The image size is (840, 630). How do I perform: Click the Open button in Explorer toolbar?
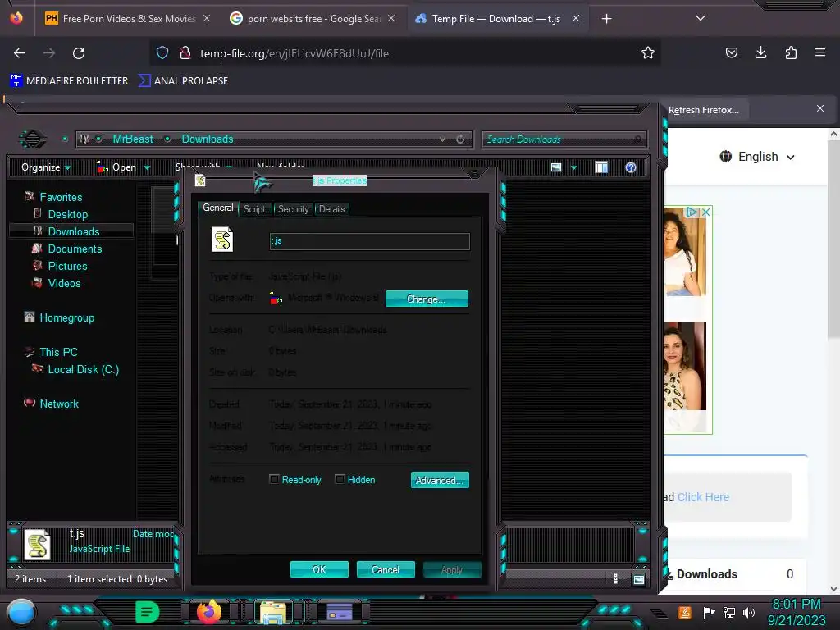tap(116, 167)
